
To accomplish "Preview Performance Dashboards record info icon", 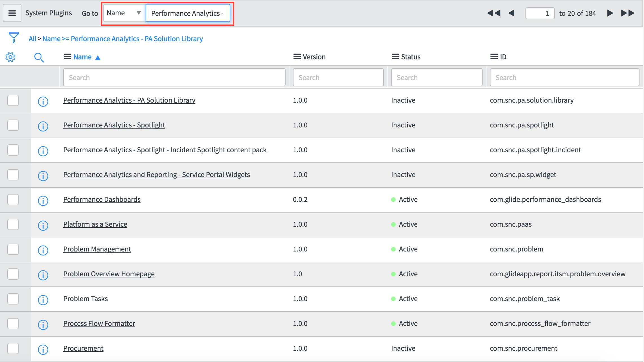I will click(x=43, y=200).
